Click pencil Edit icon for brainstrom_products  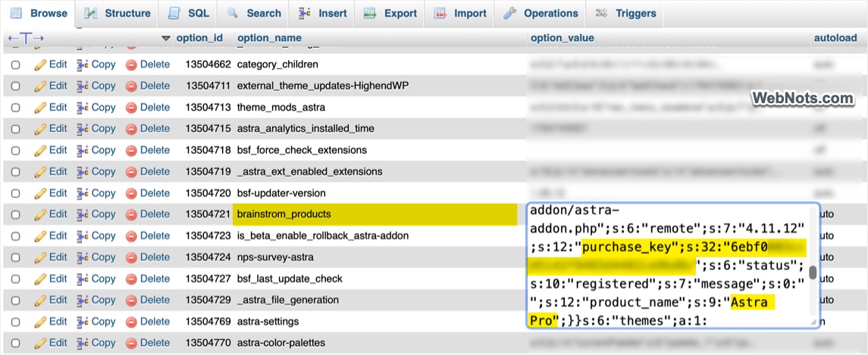(x=40, y=215)
